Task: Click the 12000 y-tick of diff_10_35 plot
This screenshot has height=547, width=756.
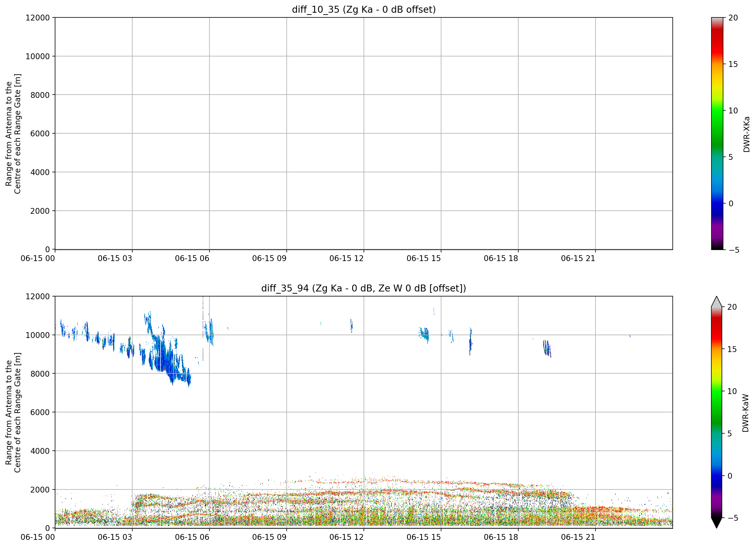Action: 38,18
